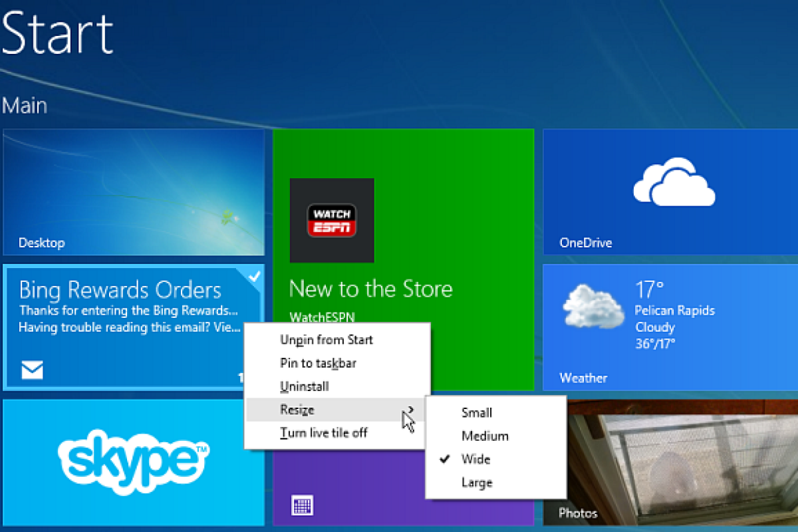Click the OneDrive tile label
Screen dimensions: 798x532
click(586, 243)
